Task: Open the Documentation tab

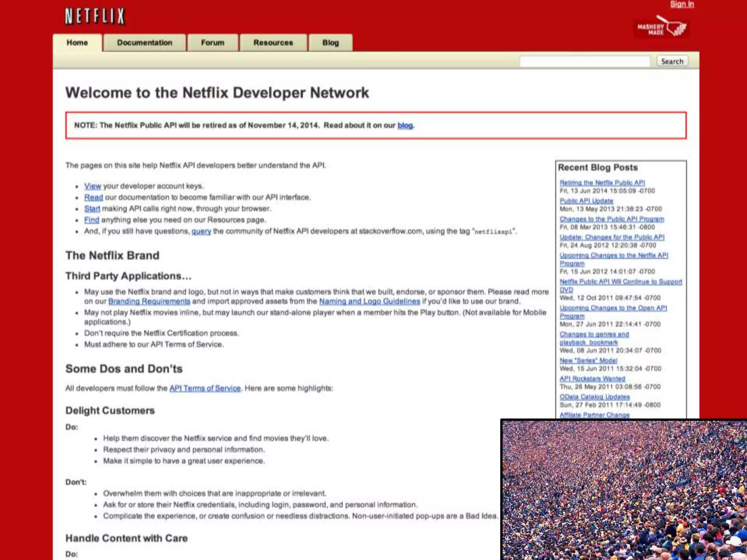Action: (x=144, y=43)
